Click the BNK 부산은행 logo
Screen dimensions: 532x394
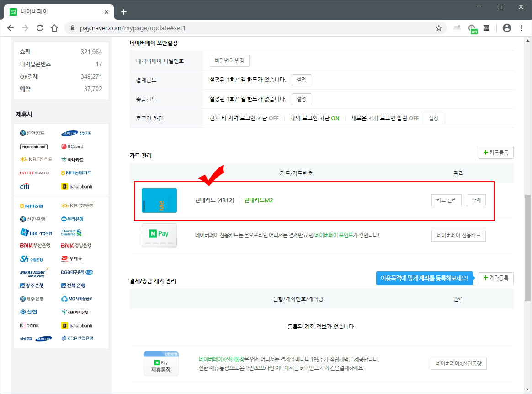coord(35,246)
